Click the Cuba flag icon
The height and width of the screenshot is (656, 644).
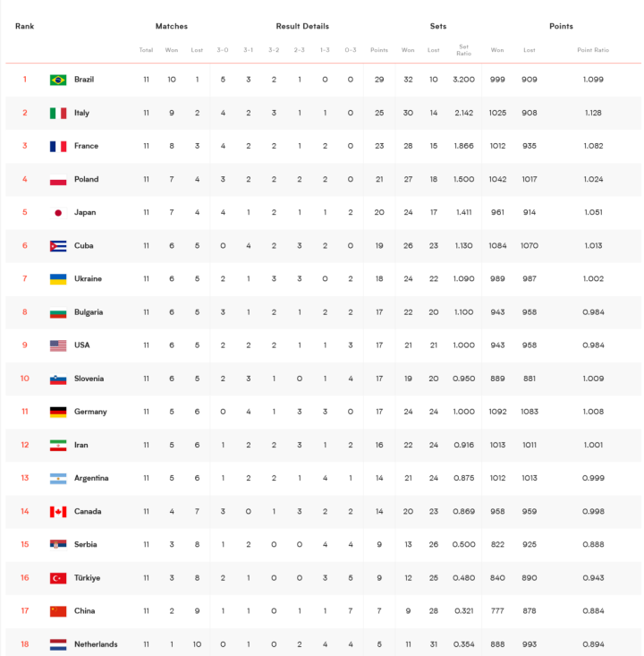tap(58, 246)
